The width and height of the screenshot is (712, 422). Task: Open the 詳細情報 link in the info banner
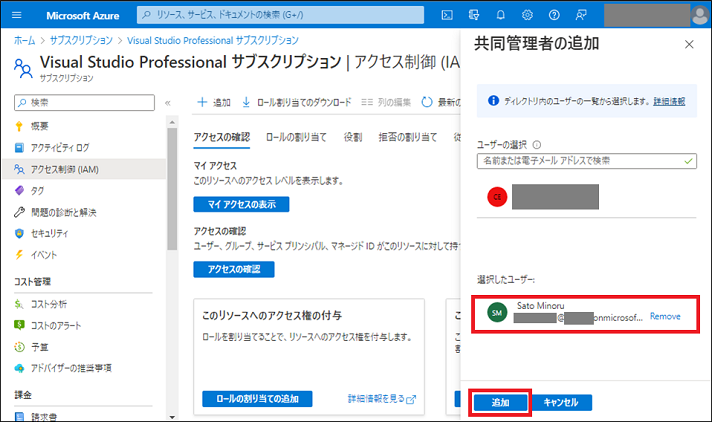pyautogui.click(x=669, y=101)
